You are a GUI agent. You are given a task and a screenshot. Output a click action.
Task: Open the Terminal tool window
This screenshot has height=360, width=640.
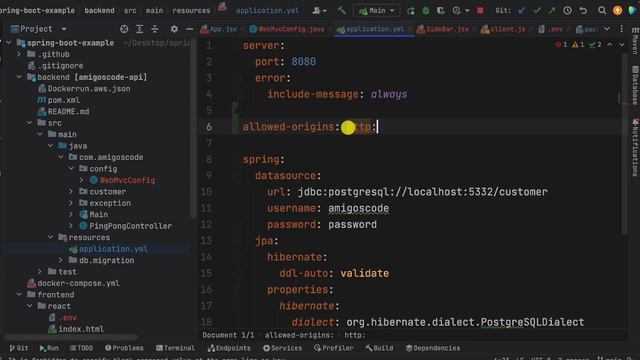point(176,348)
